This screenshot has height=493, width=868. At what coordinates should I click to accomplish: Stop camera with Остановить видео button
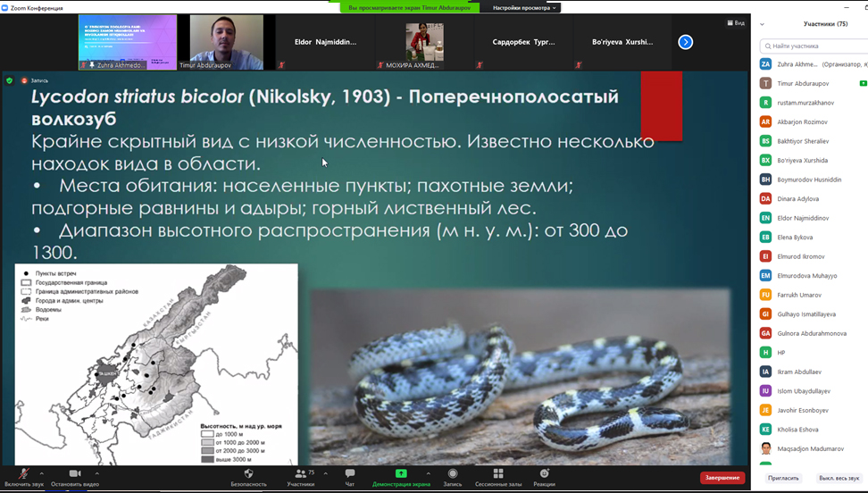click(75, 474)
